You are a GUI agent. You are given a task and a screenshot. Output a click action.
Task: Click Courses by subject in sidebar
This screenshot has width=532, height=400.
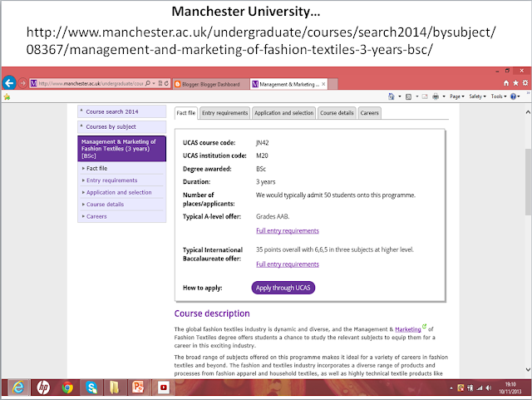point(122,126)
